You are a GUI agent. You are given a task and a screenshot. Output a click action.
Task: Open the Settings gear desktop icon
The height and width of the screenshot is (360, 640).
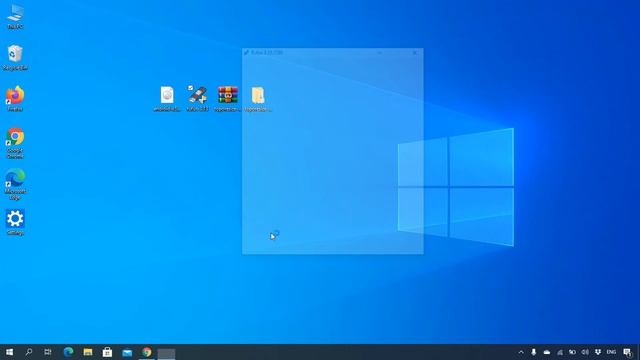click(x=15, y=222)
